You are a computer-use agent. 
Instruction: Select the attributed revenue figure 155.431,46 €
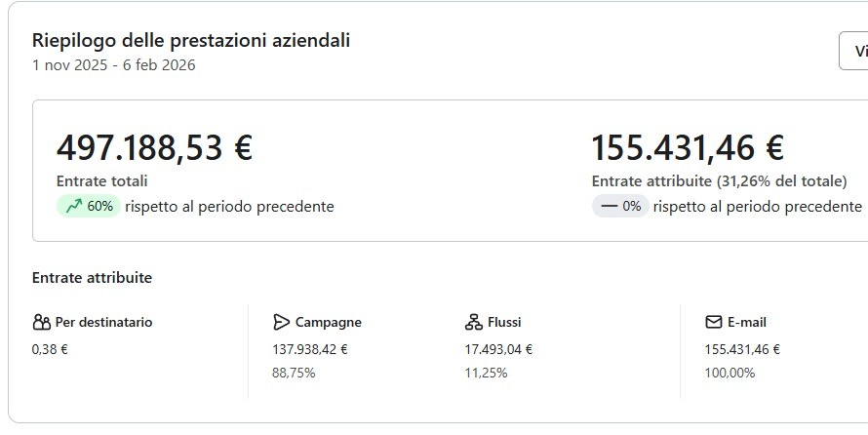(688, 148)
